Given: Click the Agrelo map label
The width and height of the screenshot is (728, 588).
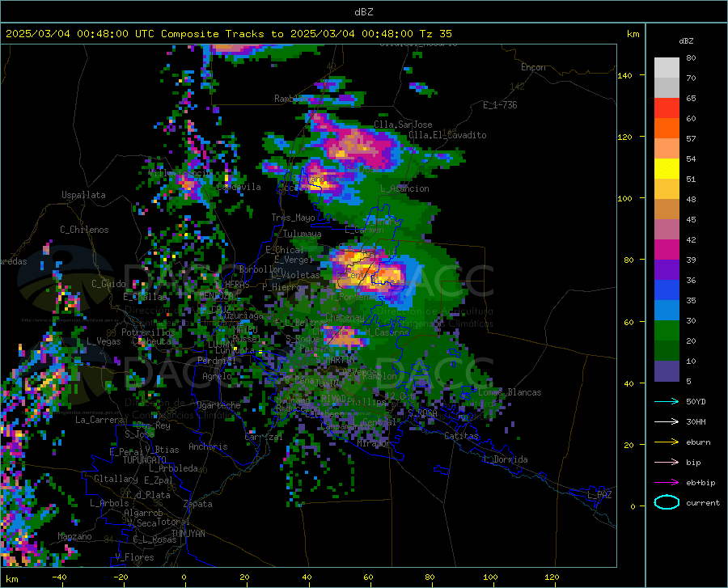Looking at the screenshot, I should tap(217, 376).
